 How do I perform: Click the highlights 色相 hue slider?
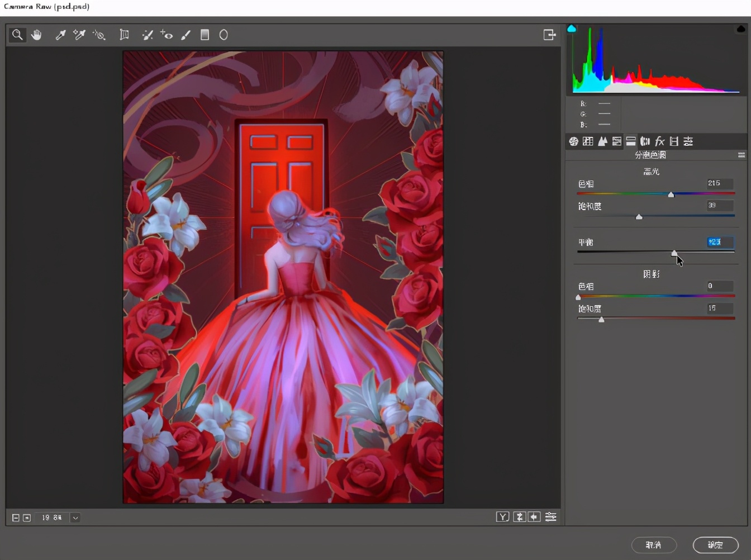pyautogui.click(x=671, y=194)
